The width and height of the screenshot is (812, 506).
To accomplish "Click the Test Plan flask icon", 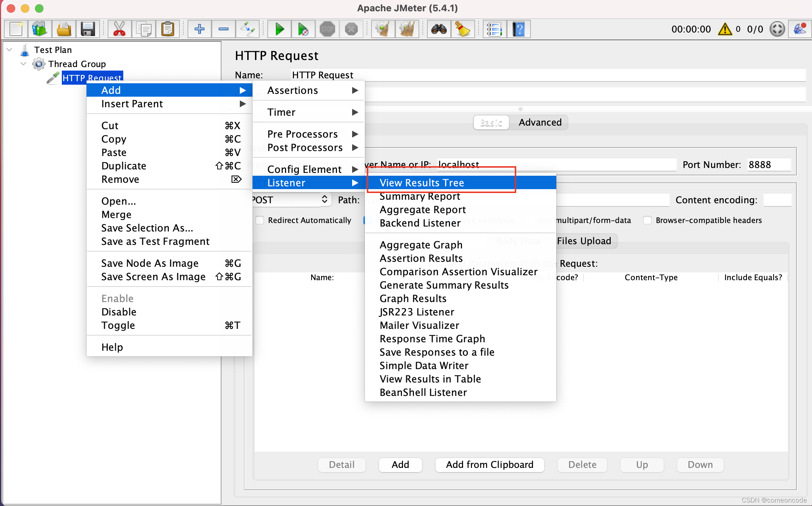I will pos(25,50).
